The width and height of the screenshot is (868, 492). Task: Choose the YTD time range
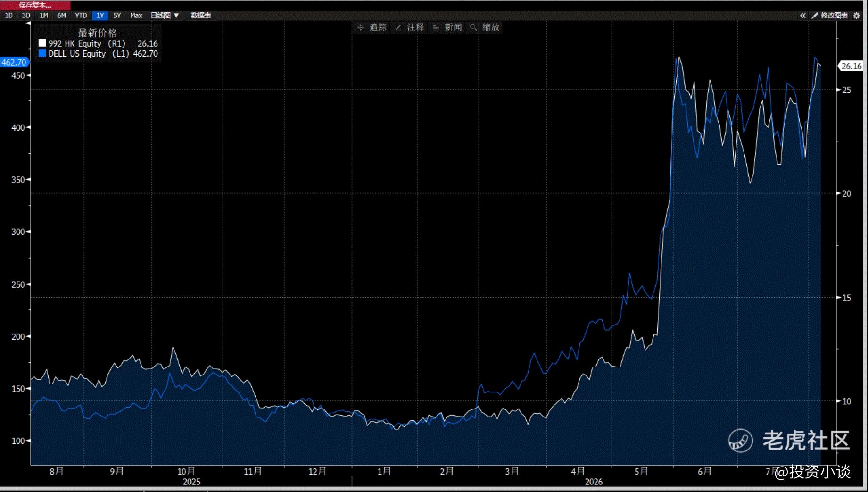click(81, 16)
